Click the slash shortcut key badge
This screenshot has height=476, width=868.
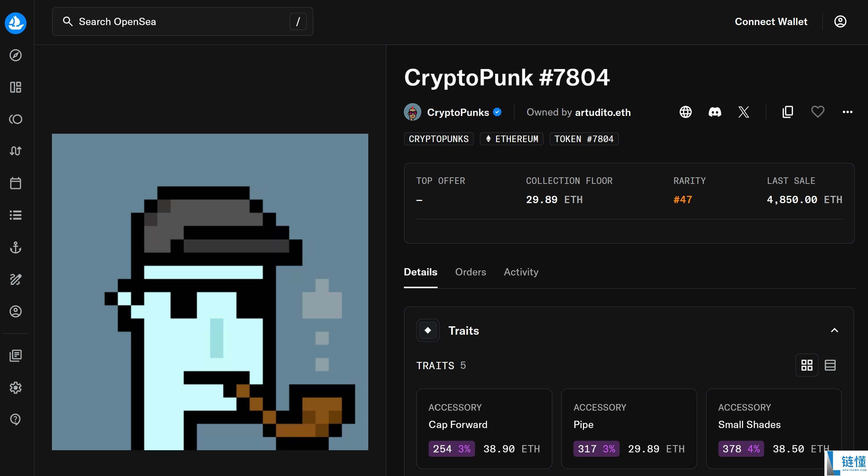298,21
